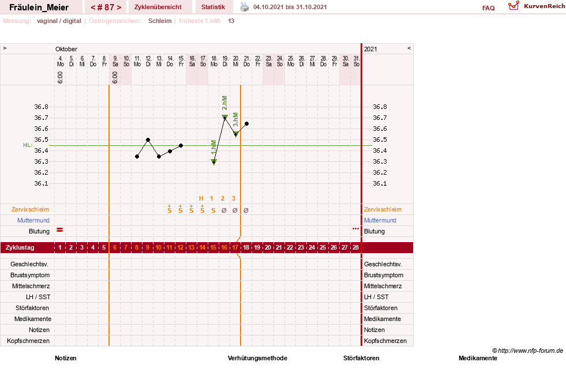The height and width of the screenshot is (392, 566).
Task: Expand chart using left '>' arrow
Action: click(x=5, y=48)
